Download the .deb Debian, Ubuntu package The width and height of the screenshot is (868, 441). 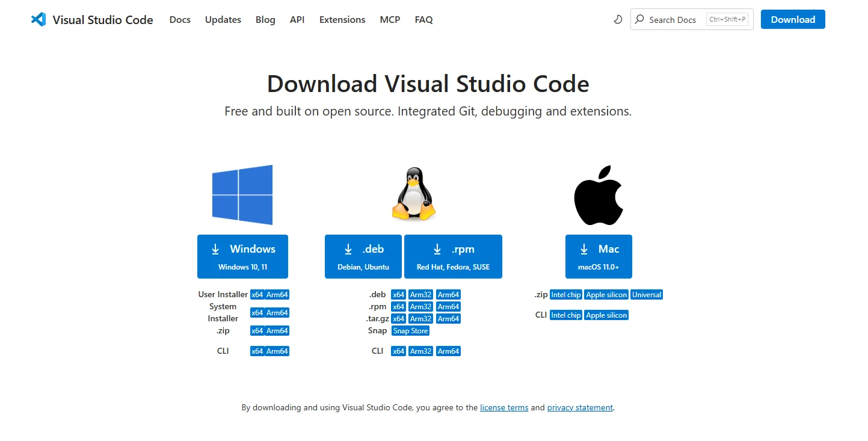tap(363, 256)
